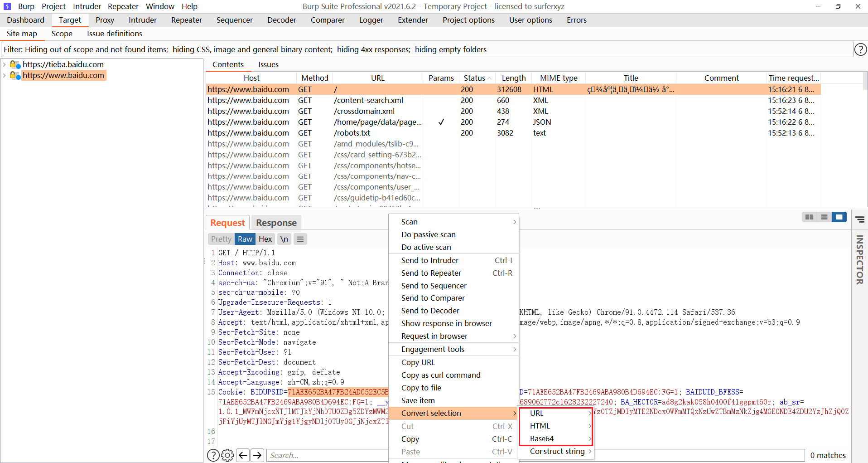Select Copy as curl command
The height and width of the screenshot is (463, 868).
pyautogui.click(x=453, y=375)
